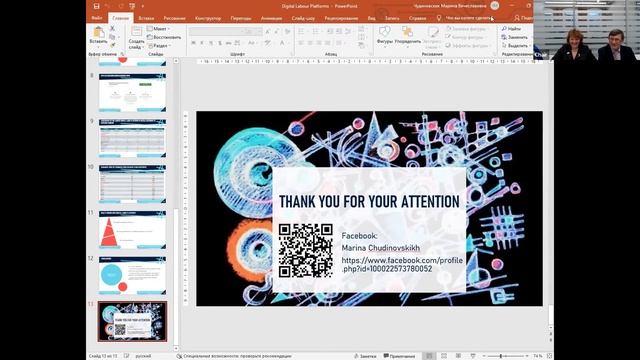This screenshot has height=360, width=640.
Task: Toggle Underline formatting
Action: [x=211, y=43]
